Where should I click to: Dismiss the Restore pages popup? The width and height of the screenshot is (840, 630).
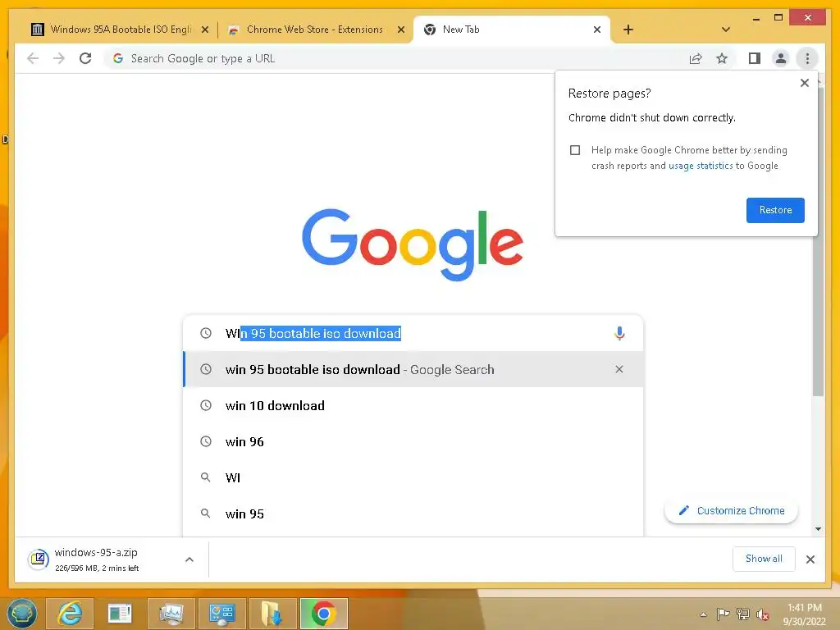[804, 83]
